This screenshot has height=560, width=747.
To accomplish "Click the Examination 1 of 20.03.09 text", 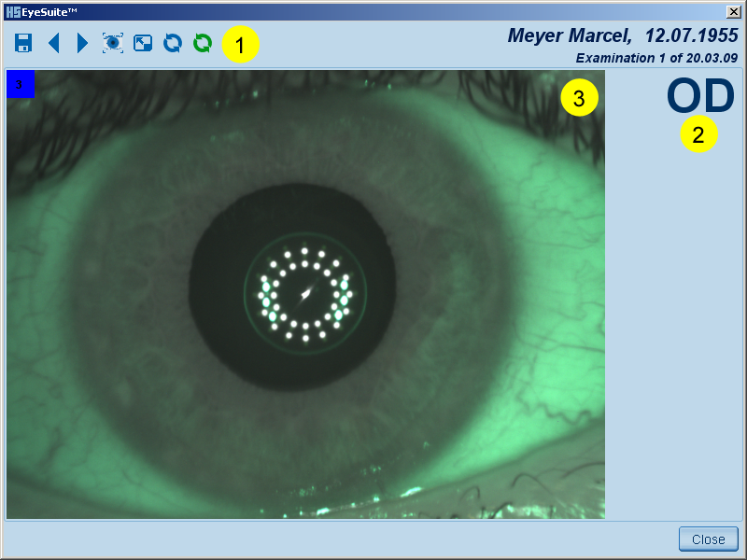I will (656, 58).
